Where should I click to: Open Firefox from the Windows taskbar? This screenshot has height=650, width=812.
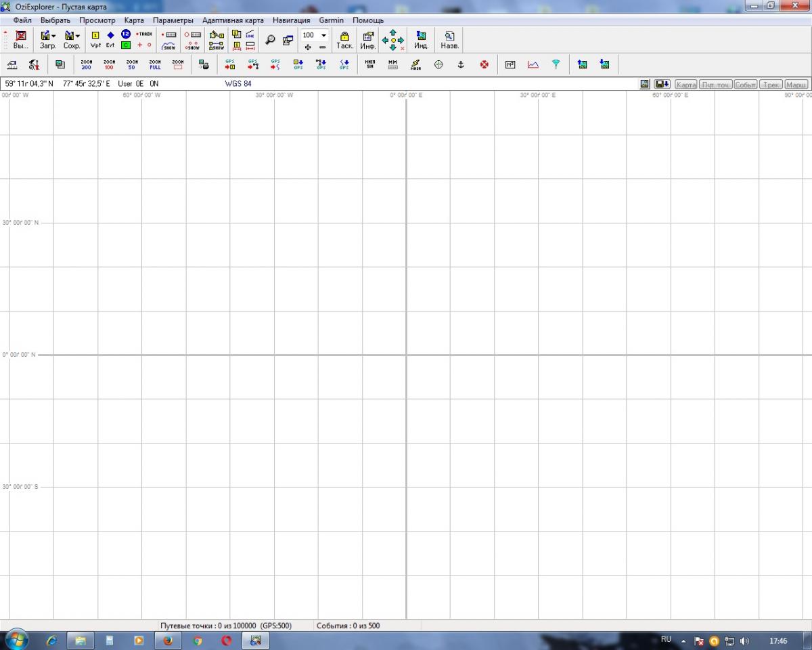tap(168, 641)
